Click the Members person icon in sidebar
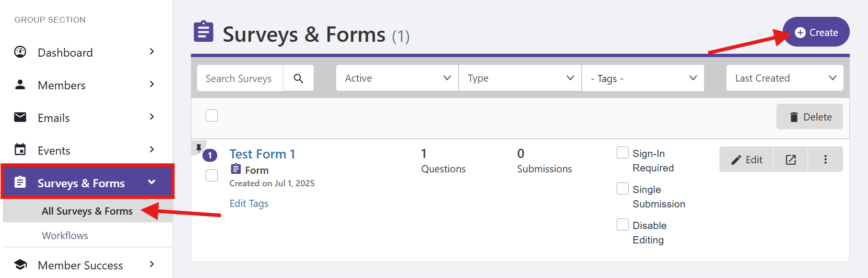The width and height of the screenshot is (868, 278). (20, 85)
